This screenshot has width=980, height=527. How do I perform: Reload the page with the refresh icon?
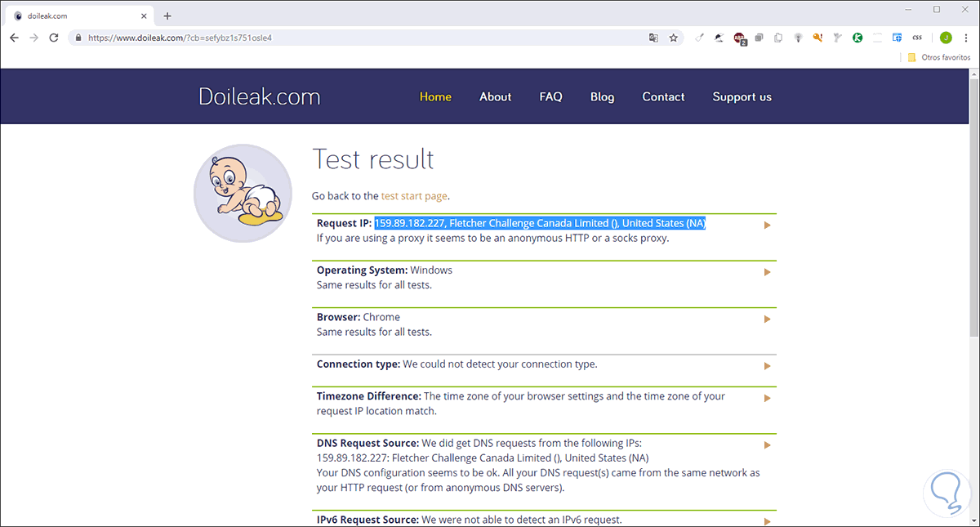pos(54,38)
